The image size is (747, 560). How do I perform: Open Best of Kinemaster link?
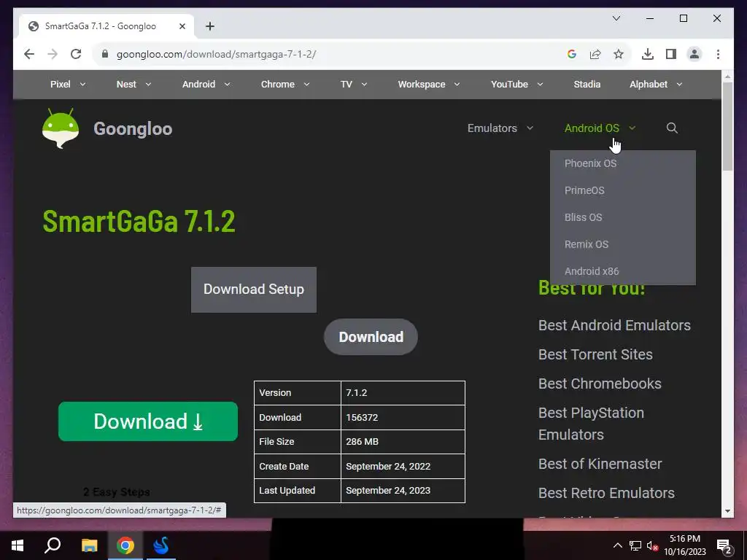(600, 464)
